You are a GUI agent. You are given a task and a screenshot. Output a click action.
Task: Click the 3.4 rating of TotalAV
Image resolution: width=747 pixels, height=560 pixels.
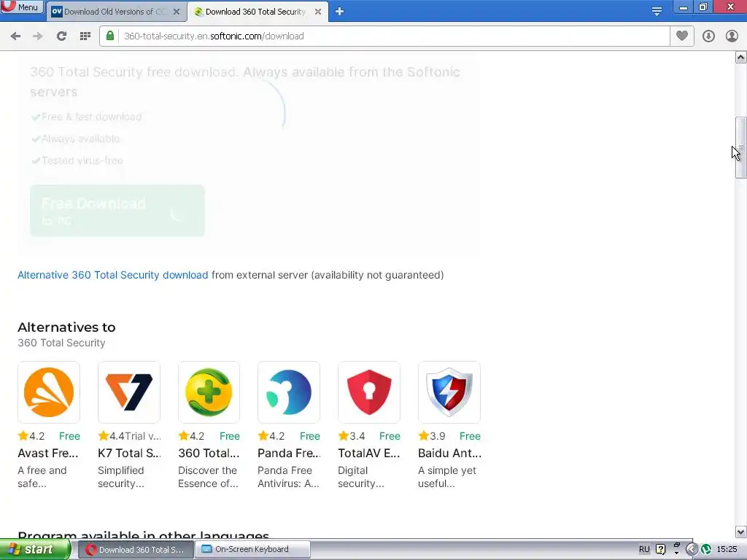pyautogui.click(x=352, y=436)
